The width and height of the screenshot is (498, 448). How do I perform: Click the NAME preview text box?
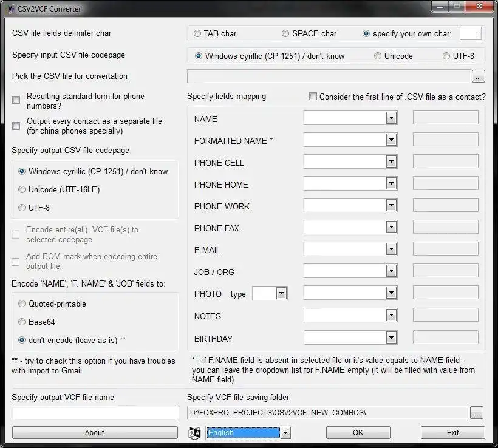click(446, 118)
